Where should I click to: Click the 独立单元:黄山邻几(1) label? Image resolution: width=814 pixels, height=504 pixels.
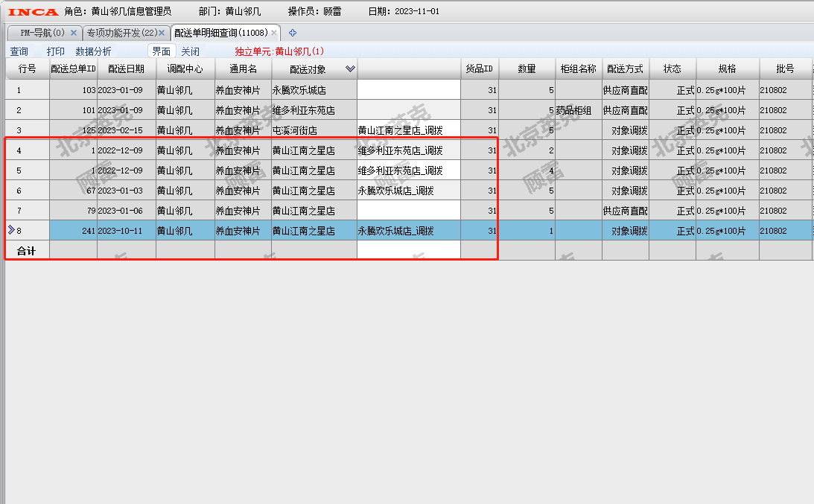(x=279, y=51)
